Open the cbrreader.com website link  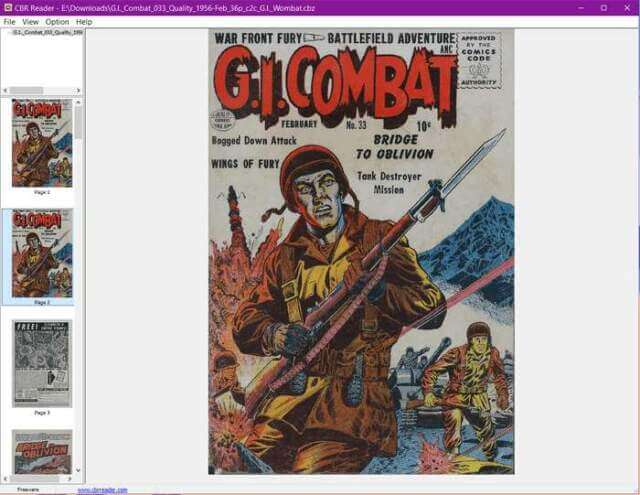[102, 490]
